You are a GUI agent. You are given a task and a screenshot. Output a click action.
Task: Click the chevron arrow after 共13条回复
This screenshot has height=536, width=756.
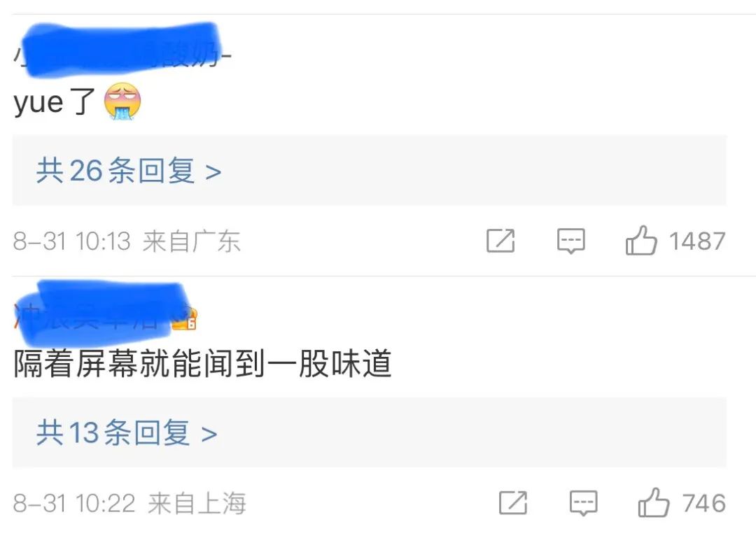[209, 435]
